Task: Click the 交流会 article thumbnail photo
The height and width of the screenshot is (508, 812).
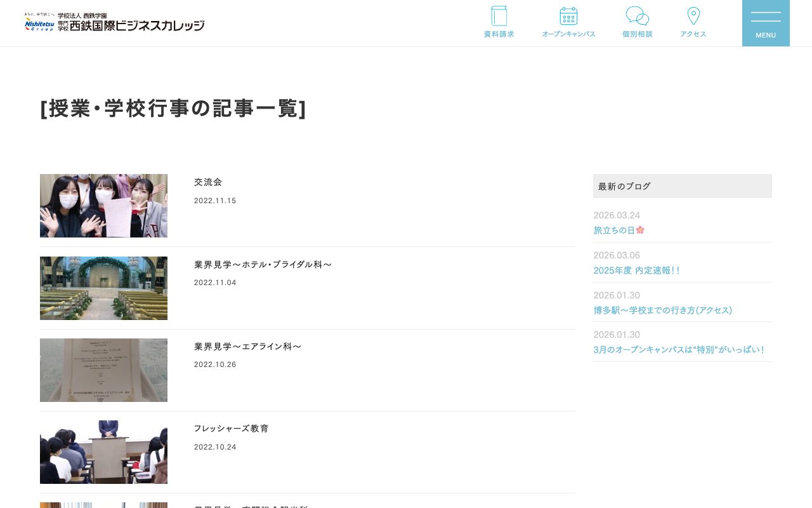Action: click(103, 206)
